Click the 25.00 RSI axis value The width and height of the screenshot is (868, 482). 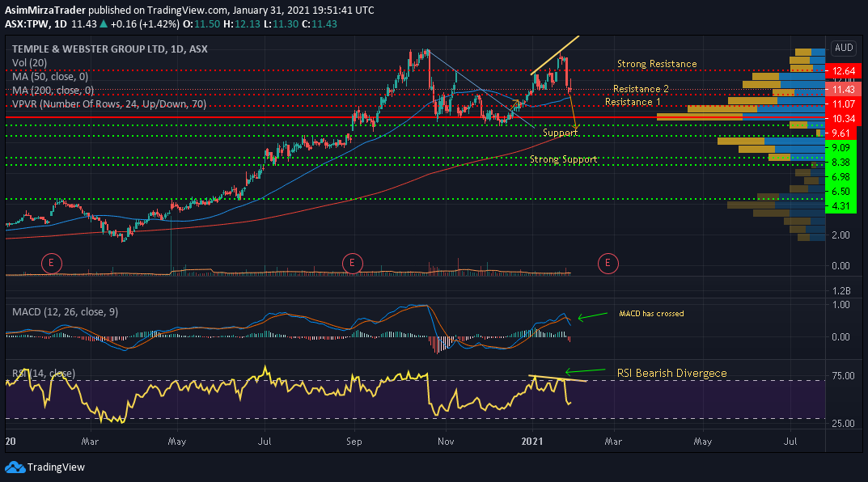843,423
